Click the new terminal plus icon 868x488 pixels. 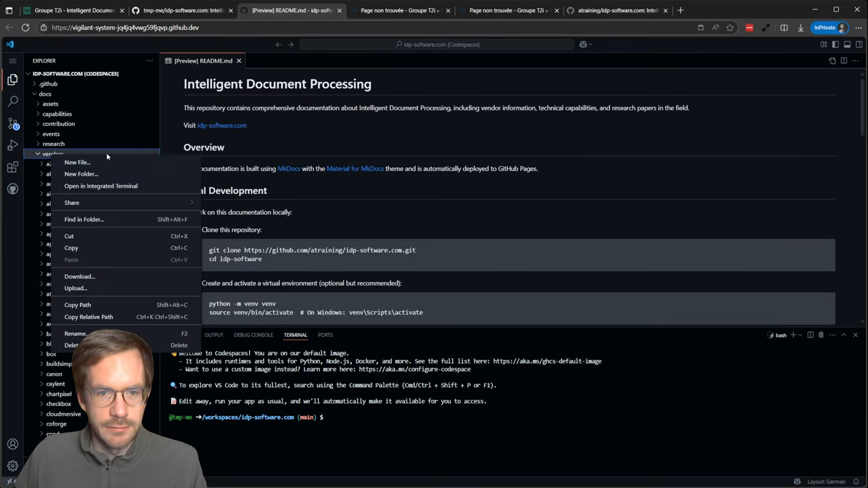click(793, 335)
